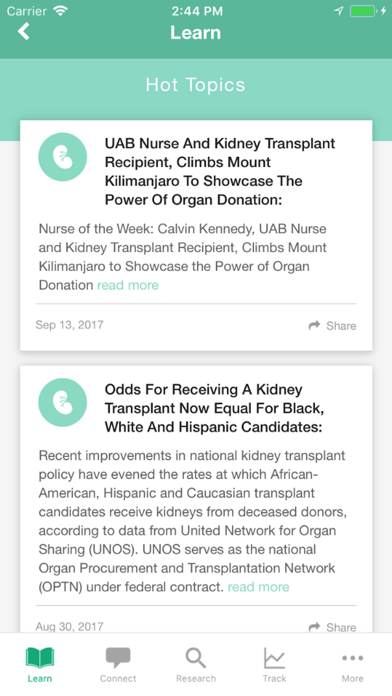Viewport: 392px width, 696px height.
Task: Open read more on UNOS article
Action: tap(258, 587)
